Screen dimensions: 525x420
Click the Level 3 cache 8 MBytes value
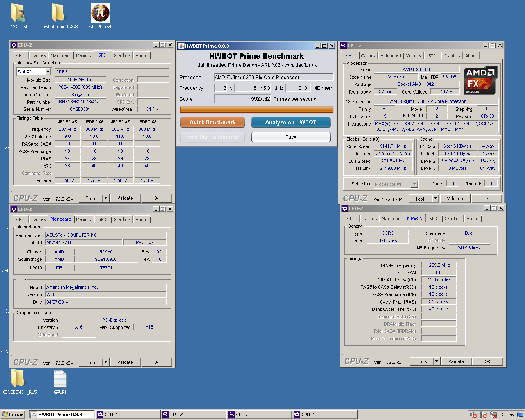point(457,168)
